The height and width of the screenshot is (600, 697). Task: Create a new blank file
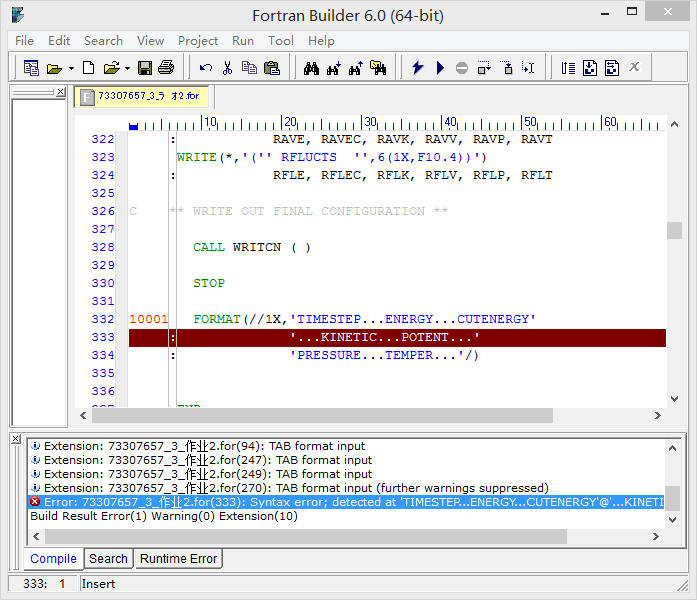pos(89,68)
